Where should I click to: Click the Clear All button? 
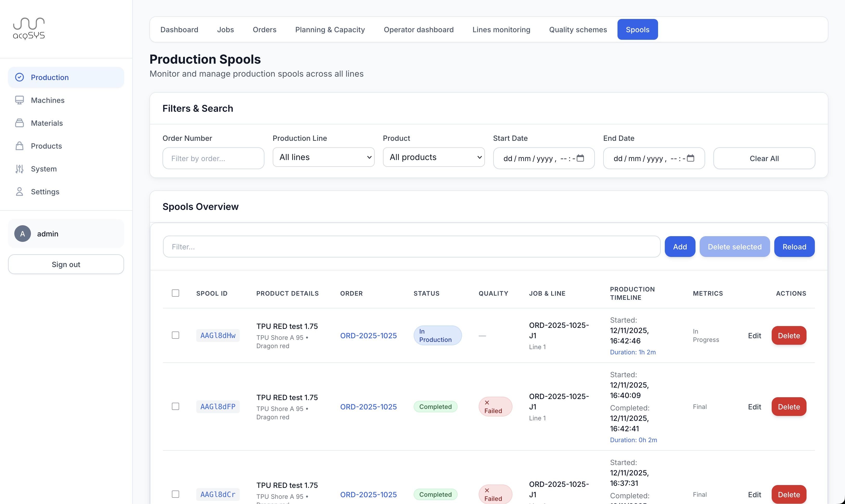click(764, 158)
